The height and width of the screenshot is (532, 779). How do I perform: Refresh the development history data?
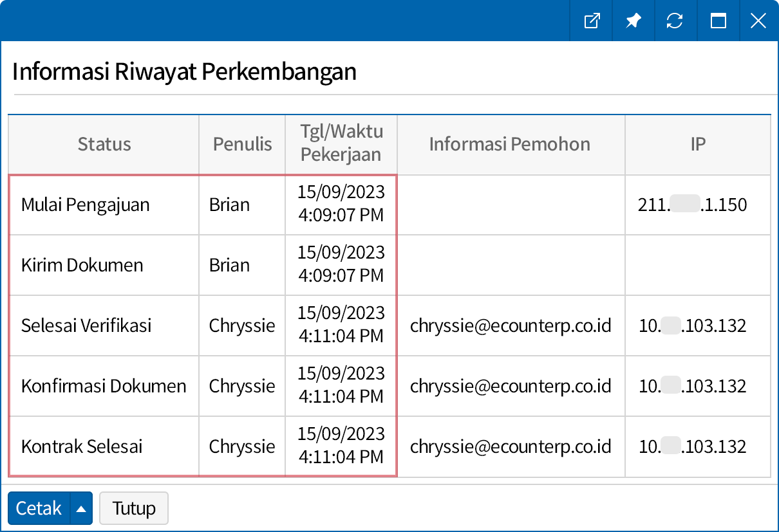click(675, 21)
